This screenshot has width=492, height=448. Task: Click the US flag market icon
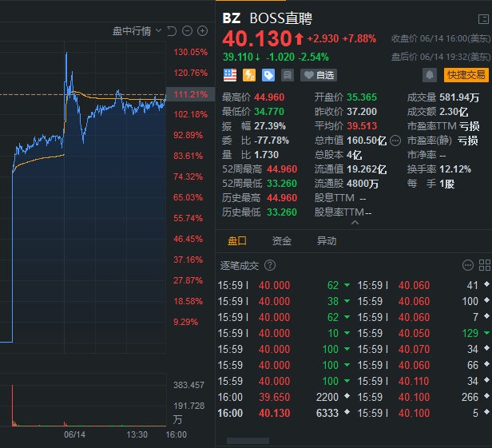point(230,75)
